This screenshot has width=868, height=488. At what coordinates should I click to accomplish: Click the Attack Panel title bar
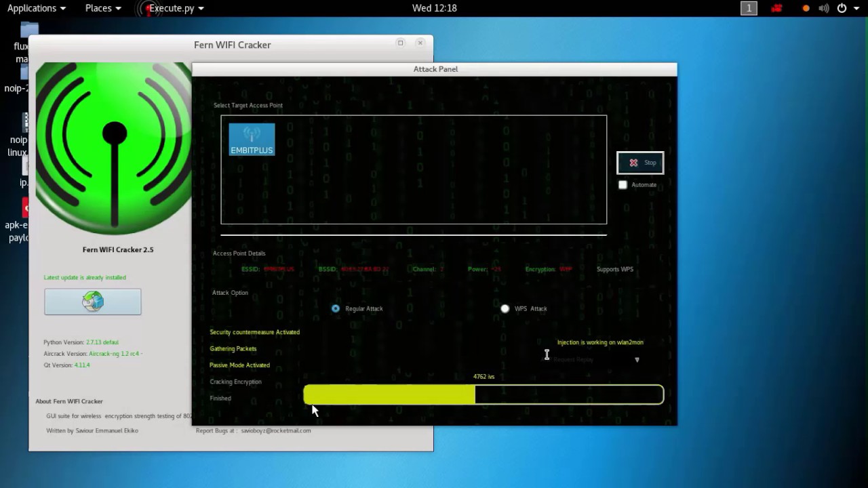tap(435, 69)
